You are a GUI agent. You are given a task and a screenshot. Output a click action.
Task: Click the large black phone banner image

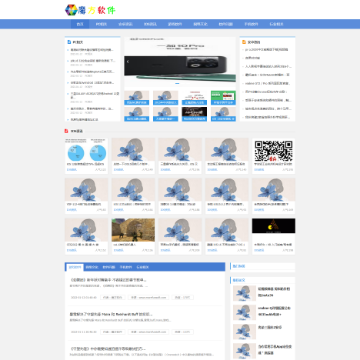pos(180,62)
